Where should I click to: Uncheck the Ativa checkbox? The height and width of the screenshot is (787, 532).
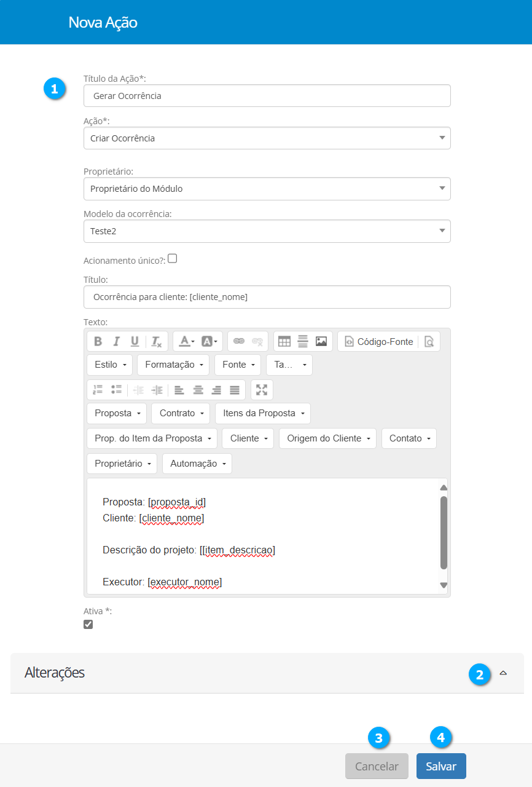tap(88, 625)
